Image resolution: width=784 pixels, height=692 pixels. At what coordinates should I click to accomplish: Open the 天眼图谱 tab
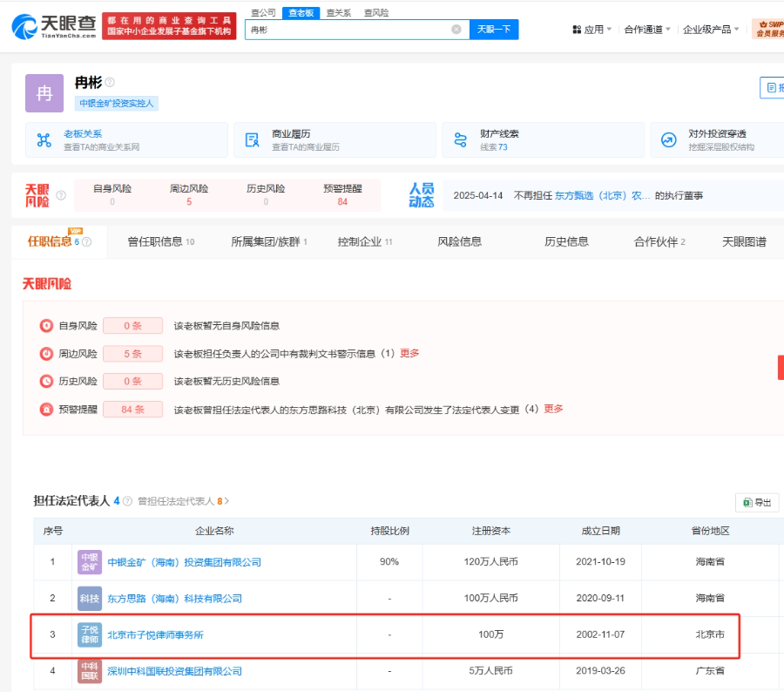pos(744,242)
